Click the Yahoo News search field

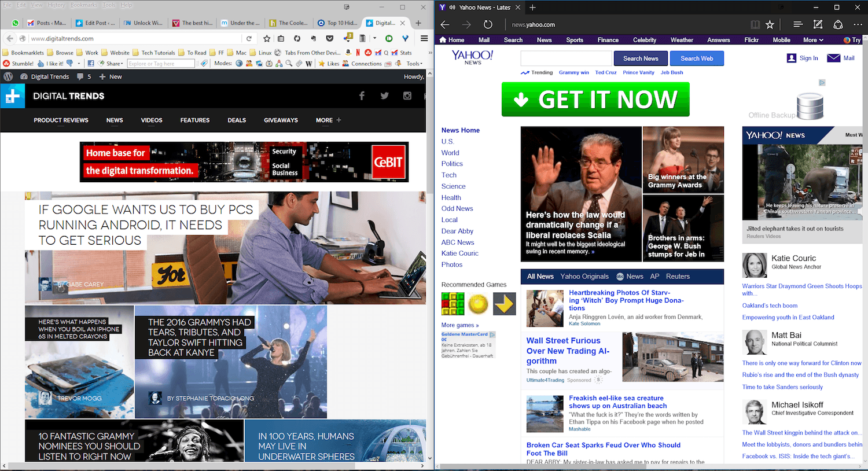point(566,58)
